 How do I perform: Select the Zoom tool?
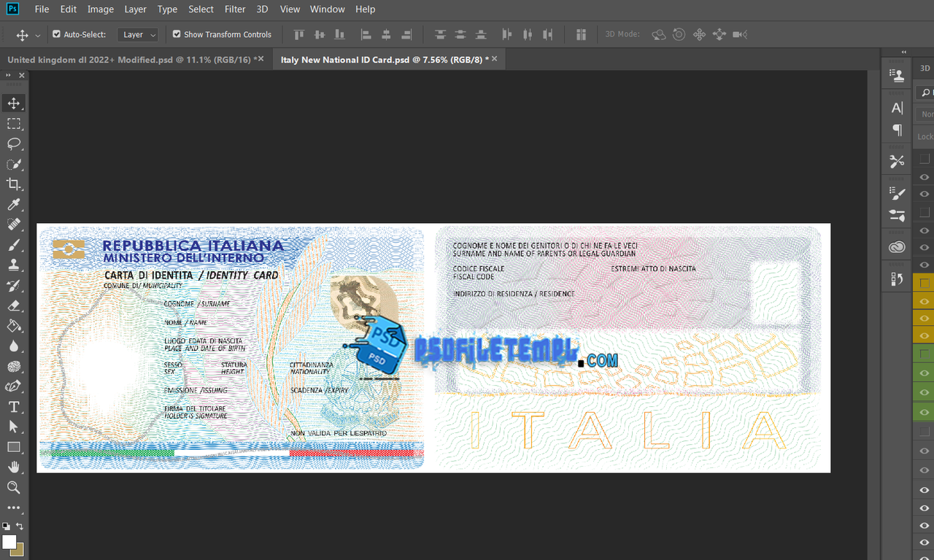14,487
